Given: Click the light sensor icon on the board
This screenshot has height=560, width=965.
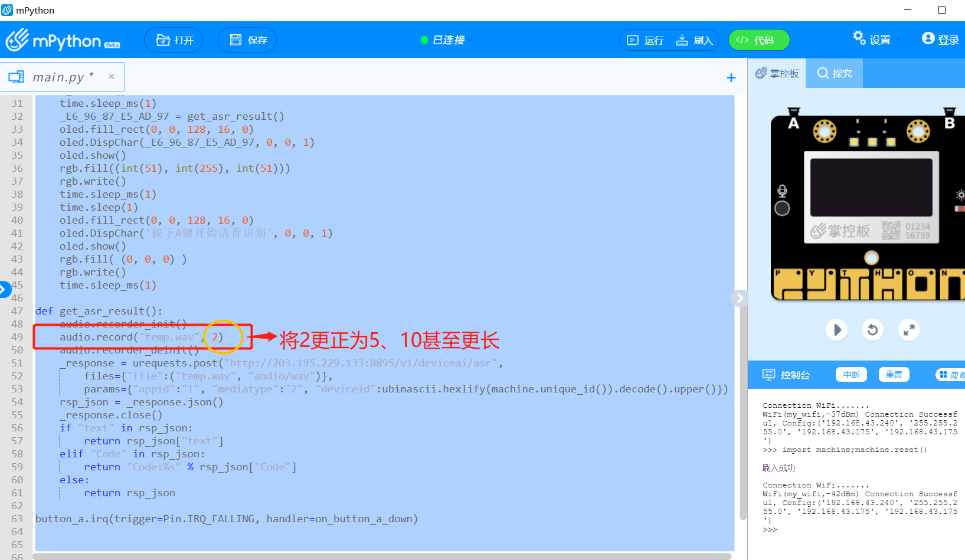Looking at the screenshot, I should click(960, 195).
